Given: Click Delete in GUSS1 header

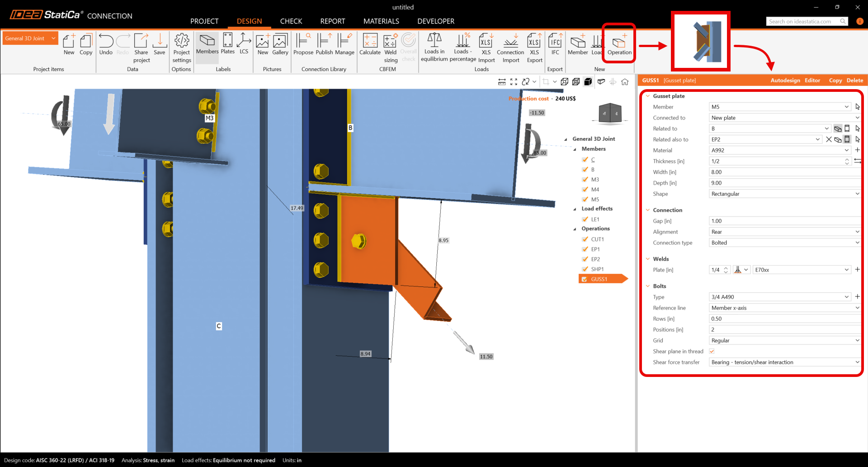Looking at the screenshot, I should (x=854, y=81).
